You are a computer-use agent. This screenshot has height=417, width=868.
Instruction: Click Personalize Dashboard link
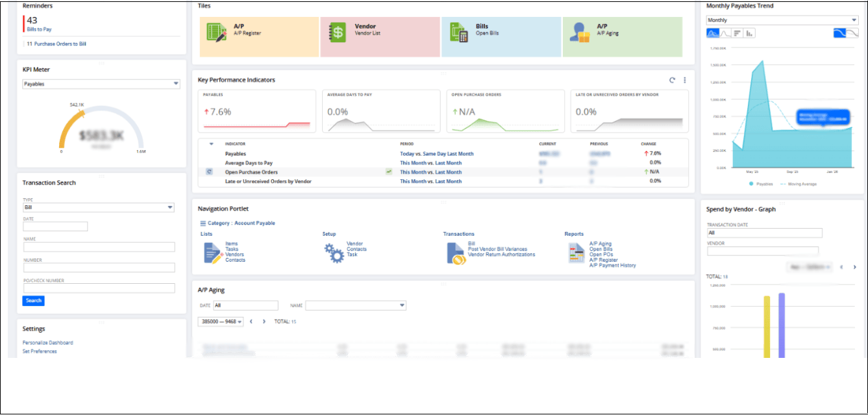[48, 342]
